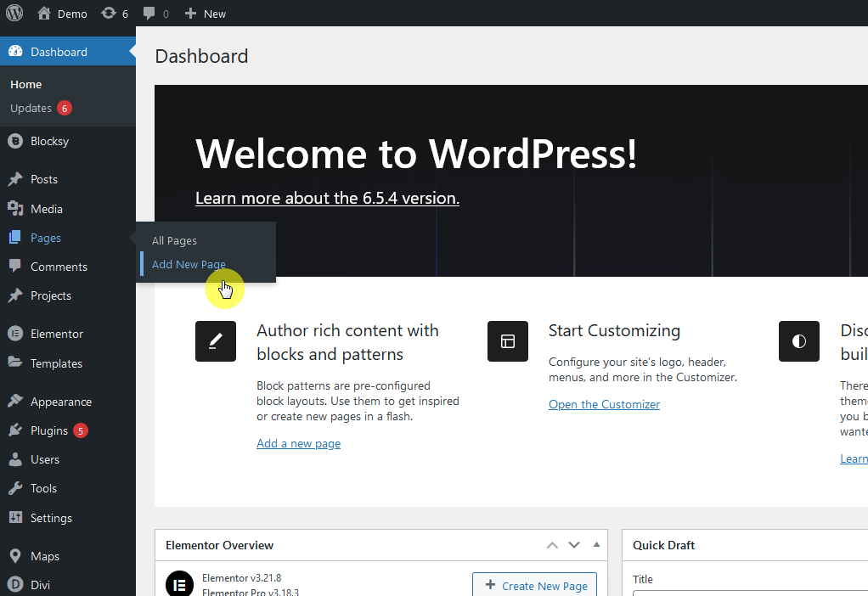Click the Dashboard gauge icon
This screenshot has width=868, height=596.
[15, 52]
